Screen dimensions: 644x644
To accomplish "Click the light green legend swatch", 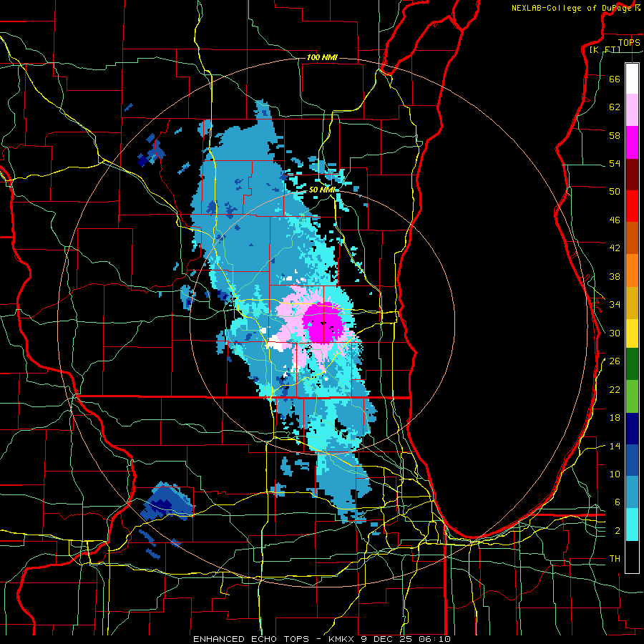I will [x=632, y=396].
